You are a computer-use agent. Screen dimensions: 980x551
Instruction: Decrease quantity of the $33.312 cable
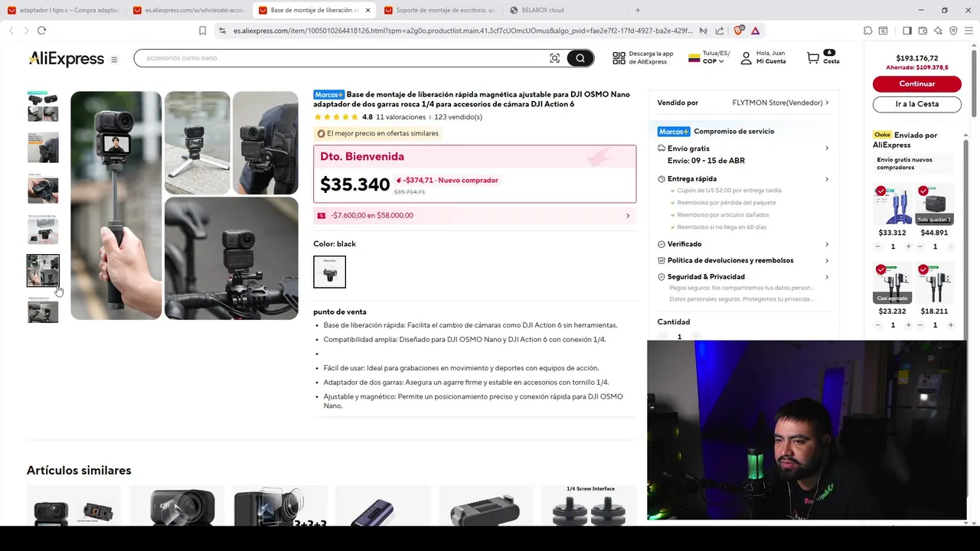[878, 246]
